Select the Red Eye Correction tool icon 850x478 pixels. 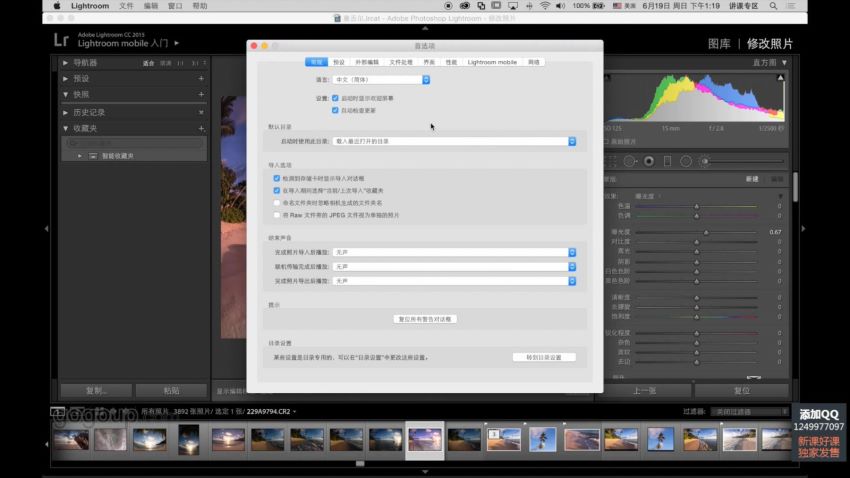[649, 162]
